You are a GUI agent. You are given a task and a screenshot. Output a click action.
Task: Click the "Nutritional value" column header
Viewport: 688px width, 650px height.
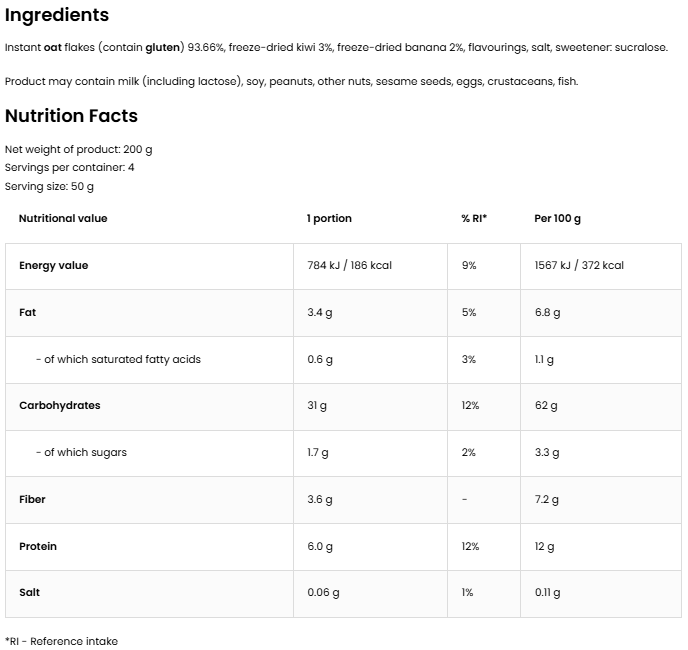[x=63, y=218]
